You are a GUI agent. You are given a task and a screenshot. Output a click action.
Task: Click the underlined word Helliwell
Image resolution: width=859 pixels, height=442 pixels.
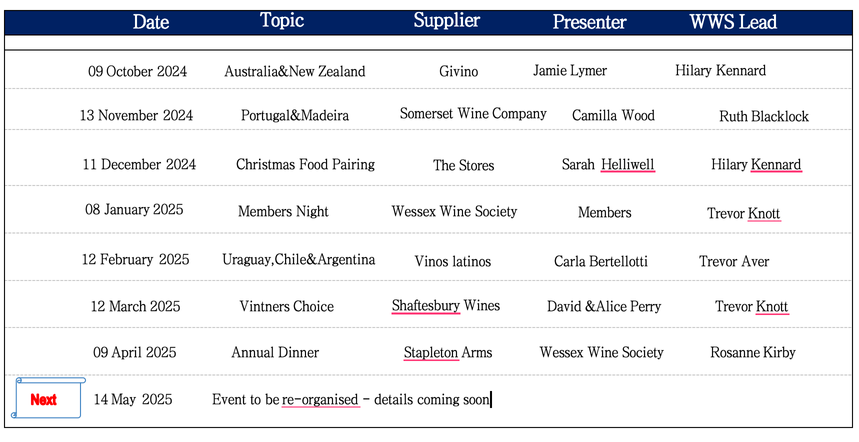(627, 164)
